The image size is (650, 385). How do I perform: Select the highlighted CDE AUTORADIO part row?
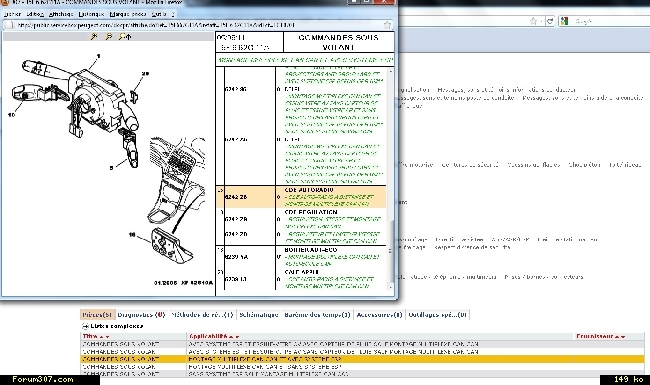[301, 197]
